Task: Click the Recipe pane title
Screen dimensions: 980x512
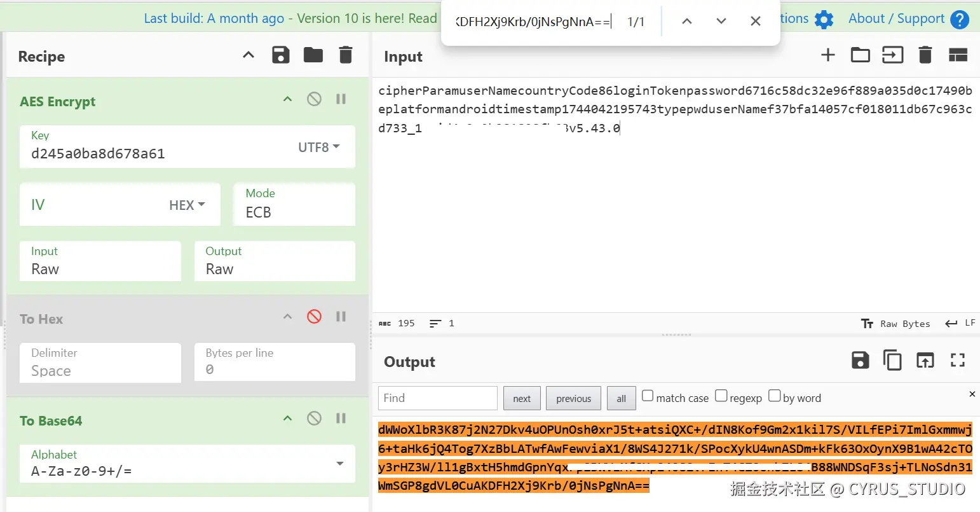Action: click(x=41, y=57)
